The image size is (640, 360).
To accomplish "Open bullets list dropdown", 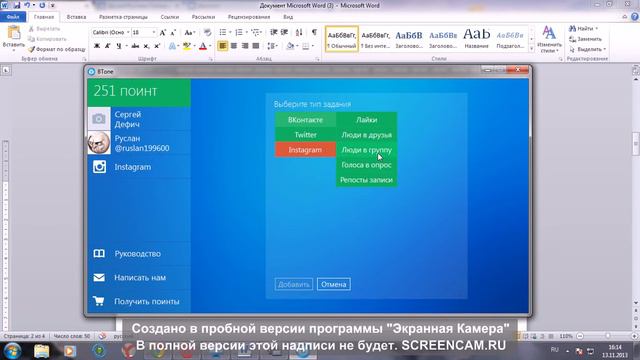I will click(x=230, y=32).
